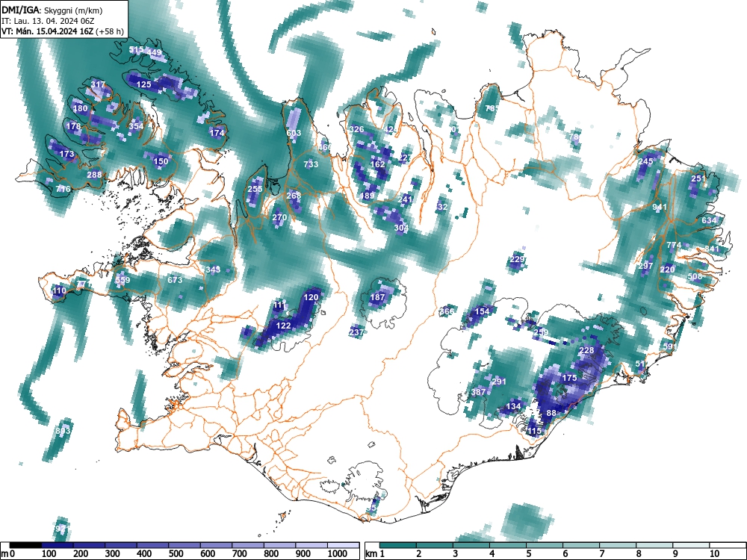Click the dark teal 1–2 km legend swatch
Viewport: 747px width, 560px height.
(398, 545)
